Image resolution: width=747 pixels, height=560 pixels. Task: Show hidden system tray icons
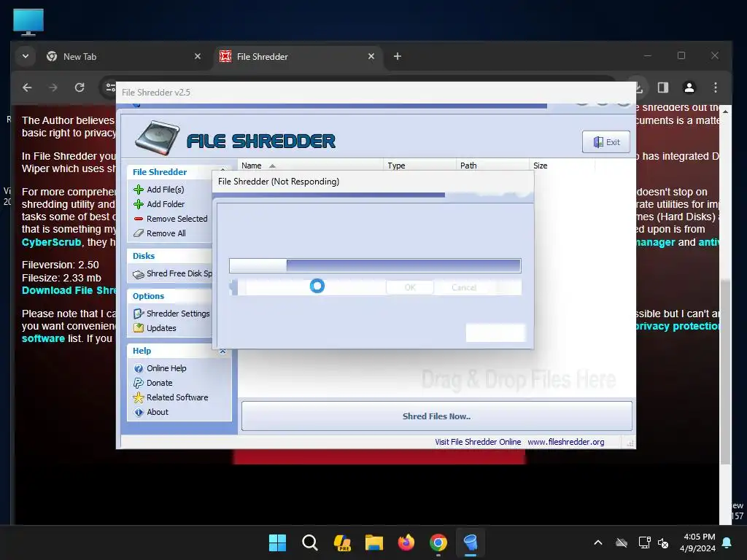pos(598,542)
